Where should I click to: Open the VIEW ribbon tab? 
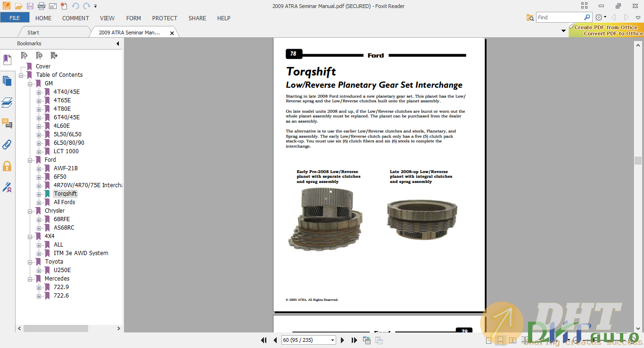point(107,18)
